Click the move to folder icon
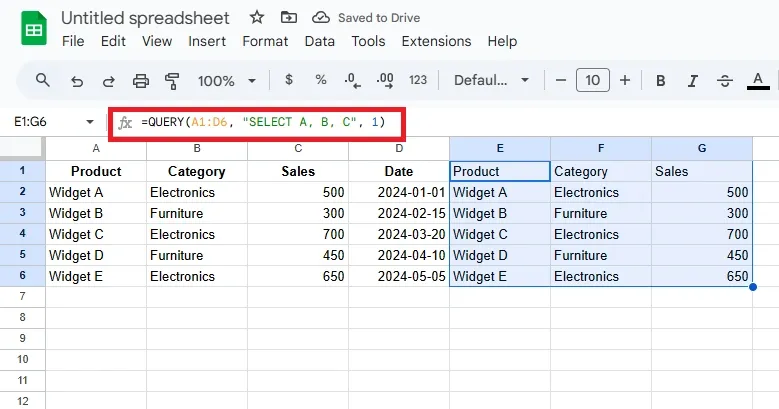This screenshot has height=409, width=779. (289, 18)
